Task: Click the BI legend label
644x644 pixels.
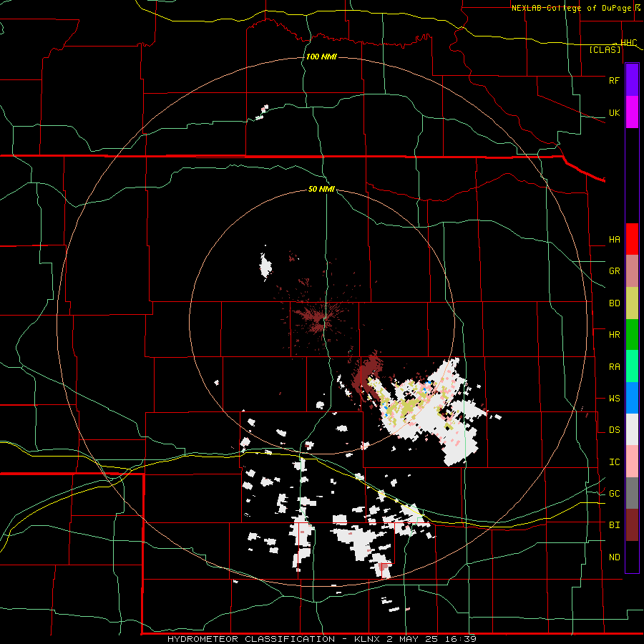Action: pos(614,525)
